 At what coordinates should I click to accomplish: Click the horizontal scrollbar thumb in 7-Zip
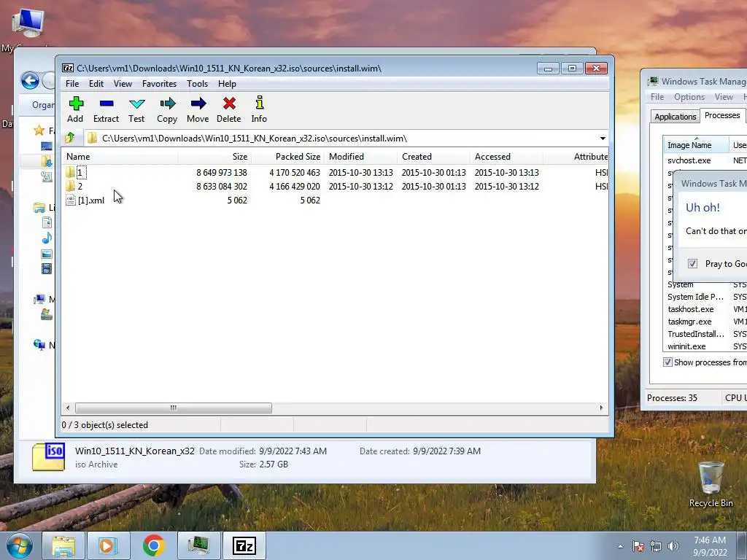(x=174, y=408)
